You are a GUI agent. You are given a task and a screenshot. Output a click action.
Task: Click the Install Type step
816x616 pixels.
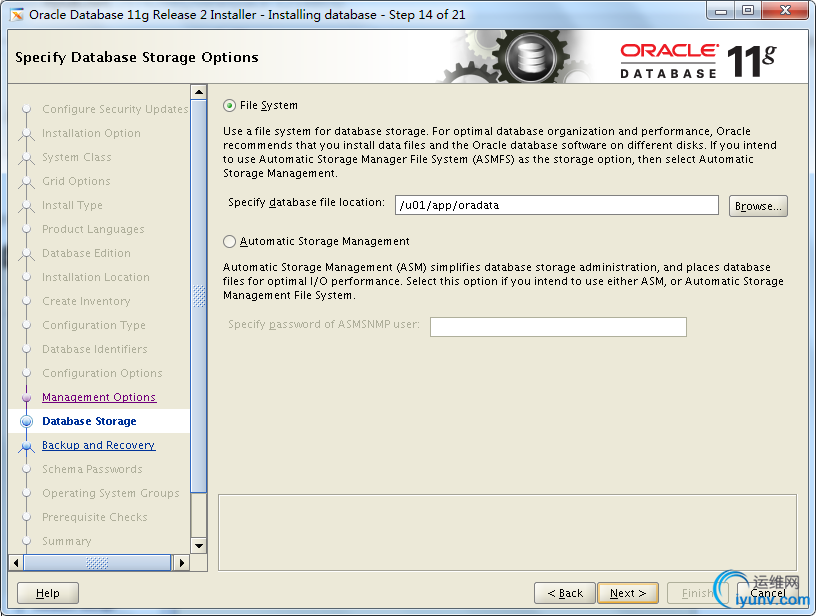tap(72, 205)
